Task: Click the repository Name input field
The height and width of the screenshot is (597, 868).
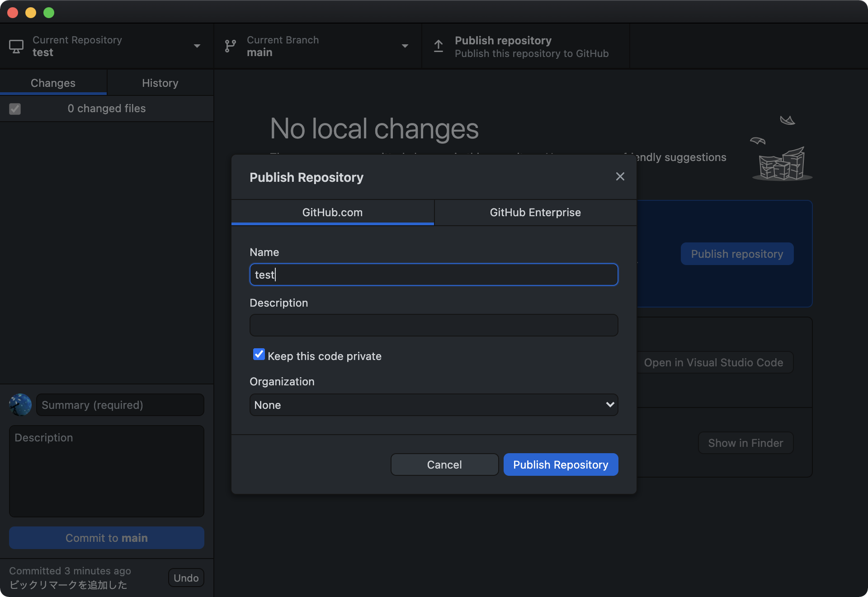Action: [x=433, y=275]
